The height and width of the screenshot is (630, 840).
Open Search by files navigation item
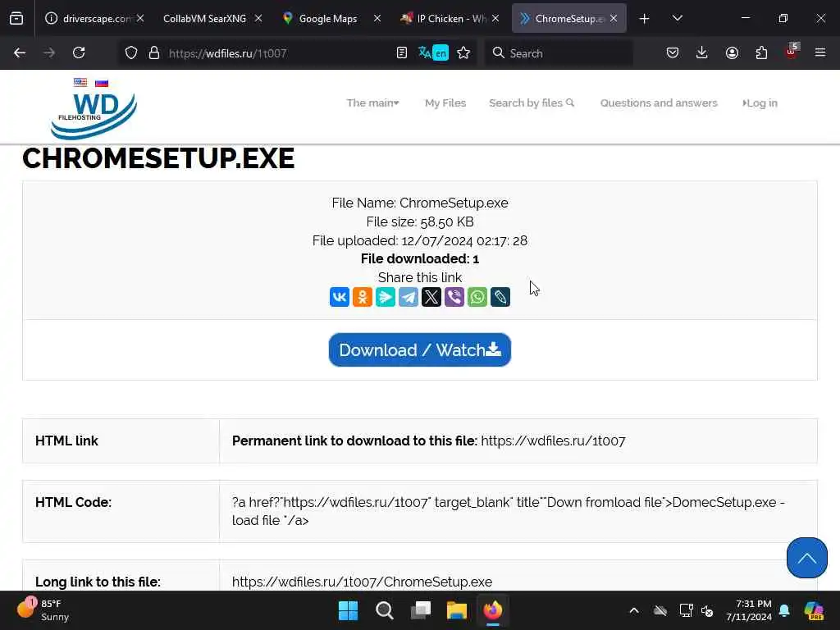532,103
